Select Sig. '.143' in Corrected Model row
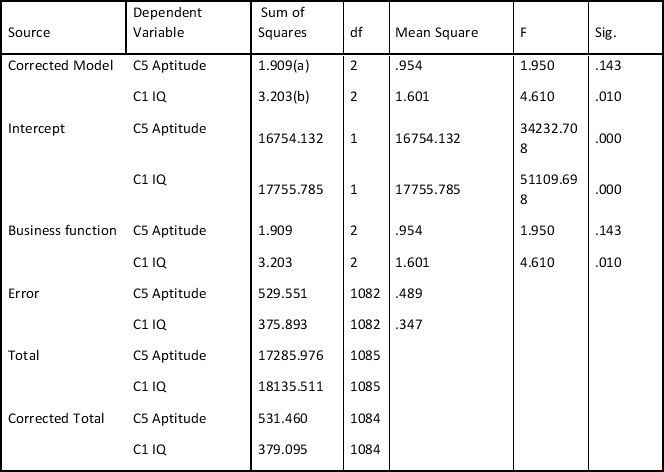The width and height of the screenshot is (664, 472). point(608,66)
